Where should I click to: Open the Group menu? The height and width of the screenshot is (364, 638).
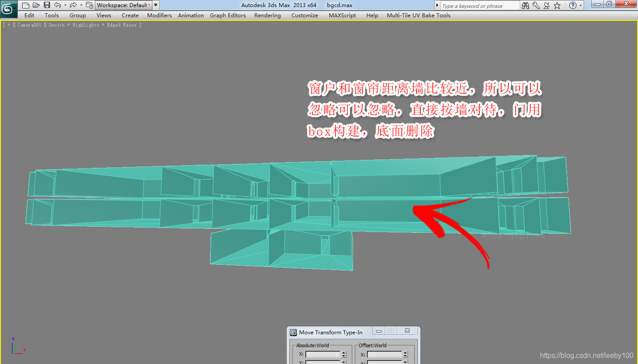pyautogui.click(x=78, y=15)
